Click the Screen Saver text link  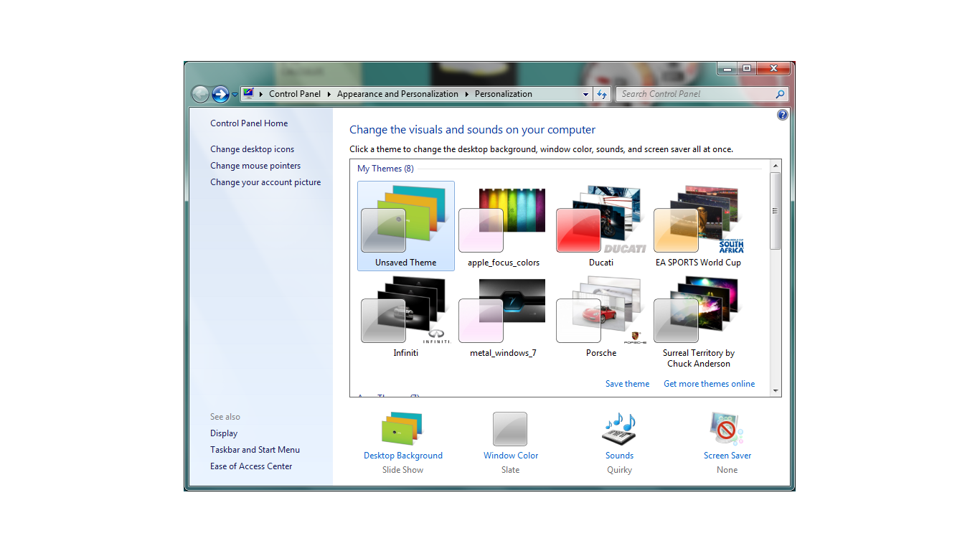(727, 456)
